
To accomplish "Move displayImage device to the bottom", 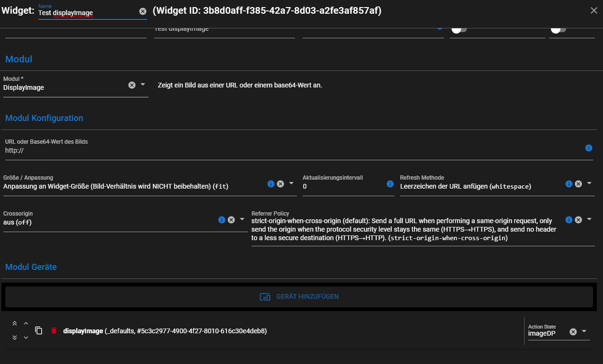I will pos(15,338).
